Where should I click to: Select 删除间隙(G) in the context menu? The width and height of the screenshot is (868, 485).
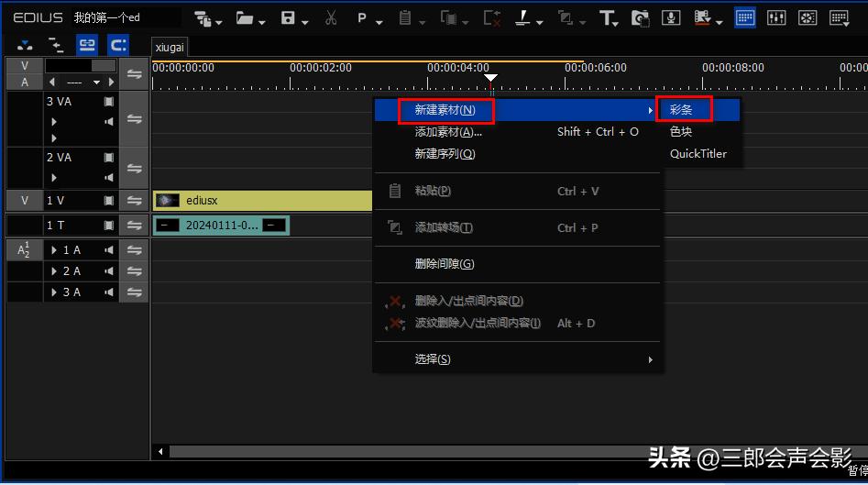click(x=445, y=264)
